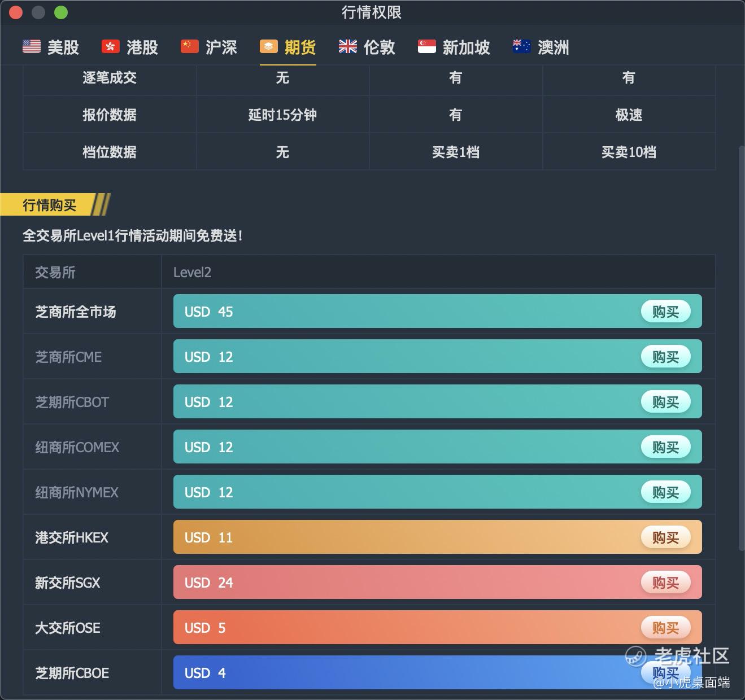Click 购买 in the 大交所OSE row

pyautogui.click(x=665, y=628)
